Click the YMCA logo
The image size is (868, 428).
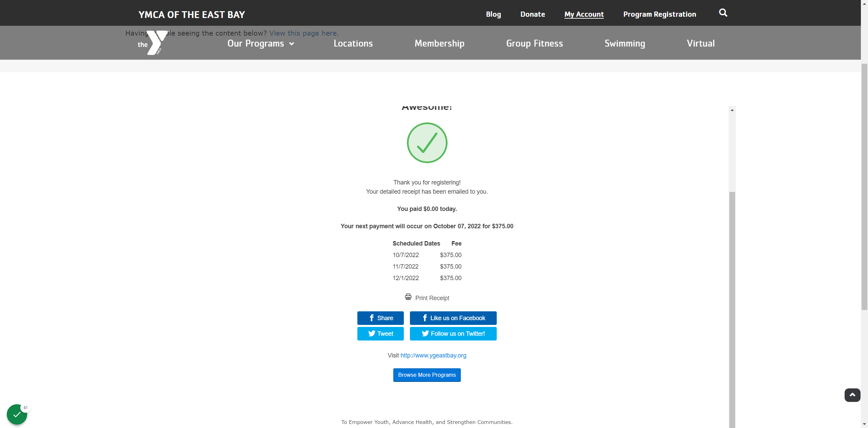153,43
